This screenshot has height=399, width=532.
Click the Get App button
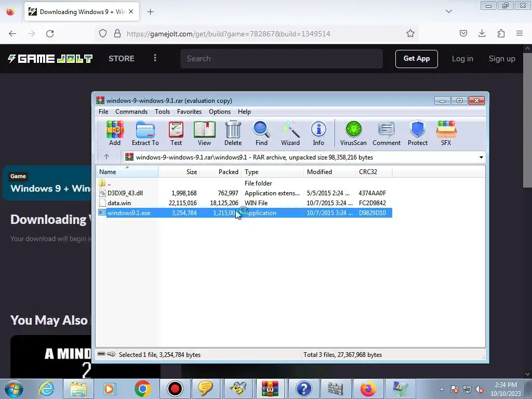pyautogui.click(x=416, y=59)
